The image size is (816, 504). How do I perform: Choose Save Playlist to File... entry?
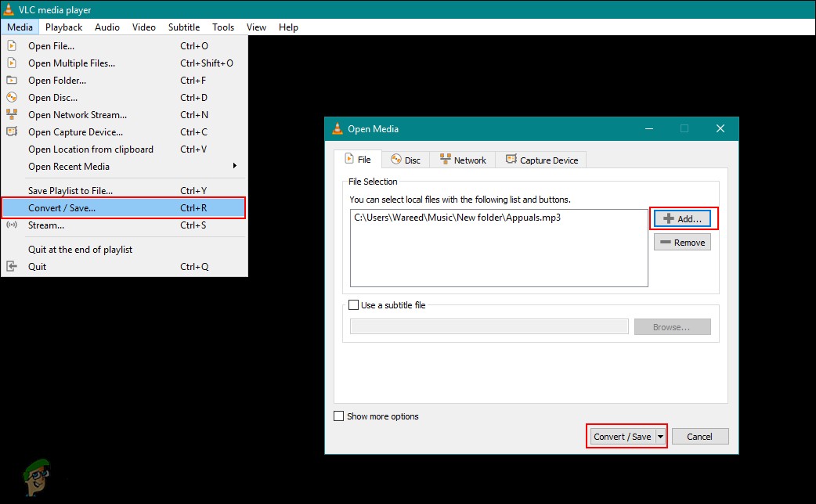click(124, 190)
